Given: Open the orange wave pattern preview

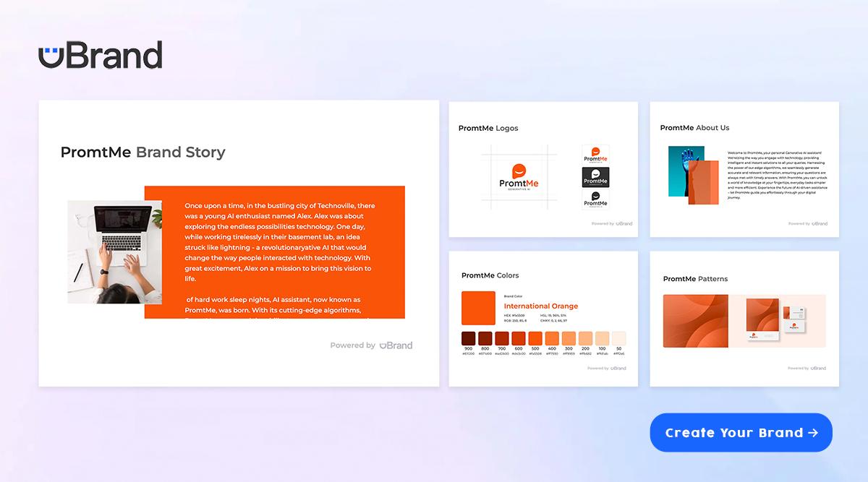Looking at the screenshot, I should pyautogui.click(x=695, y=321).
